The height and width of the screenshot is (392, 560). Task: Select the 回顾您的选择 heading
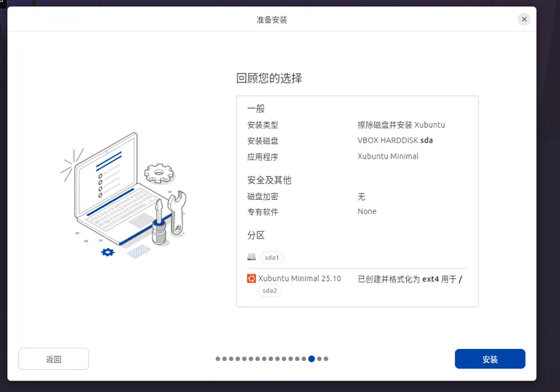269,78
